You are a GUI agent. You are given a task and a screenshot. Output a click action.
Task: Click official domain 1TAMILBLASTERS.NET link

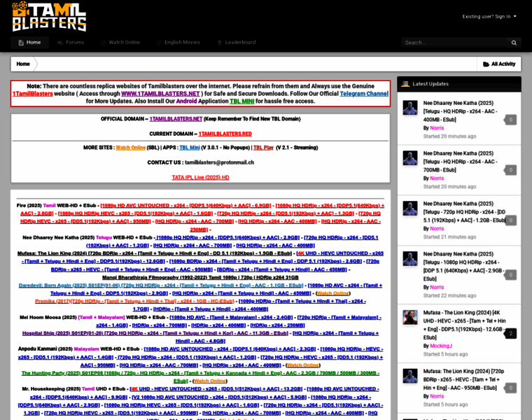pos(176,119)
